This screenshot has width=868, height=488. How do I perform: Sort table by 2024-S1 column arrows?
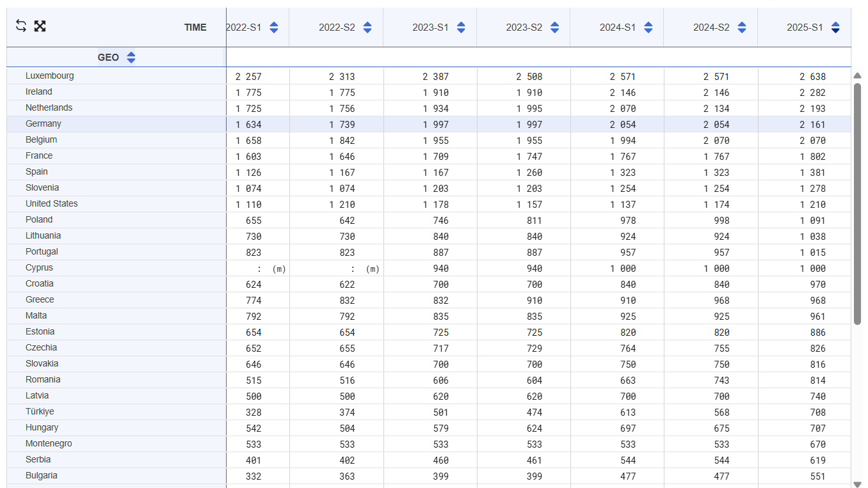648,28
